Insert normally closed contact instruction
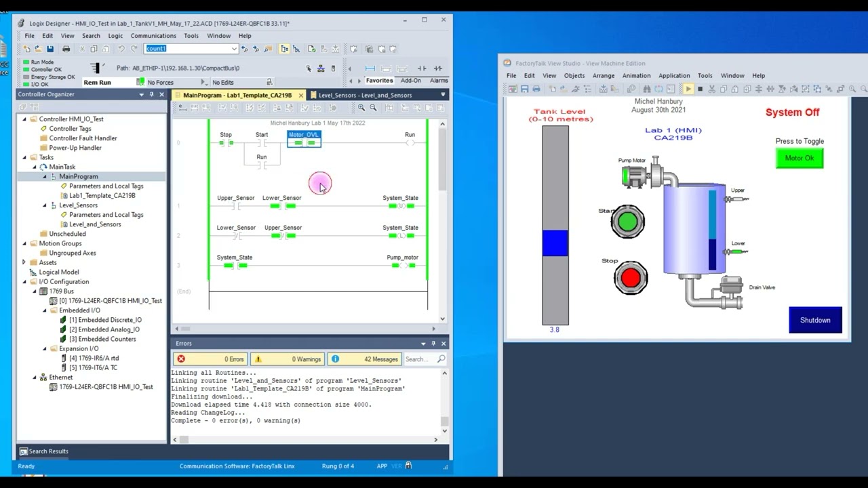868x488 pixels. (438, 68)
